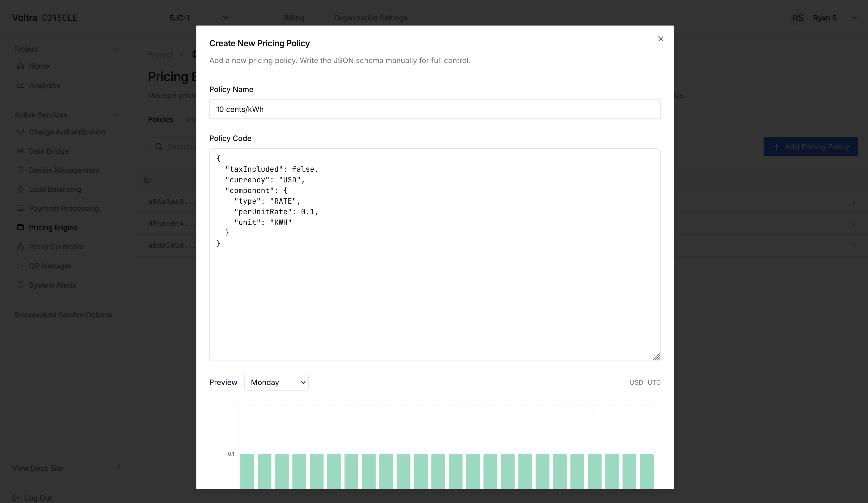Select the Pricing Engine sidebar entry
The image size is (868, 503).
coord(53,227)
